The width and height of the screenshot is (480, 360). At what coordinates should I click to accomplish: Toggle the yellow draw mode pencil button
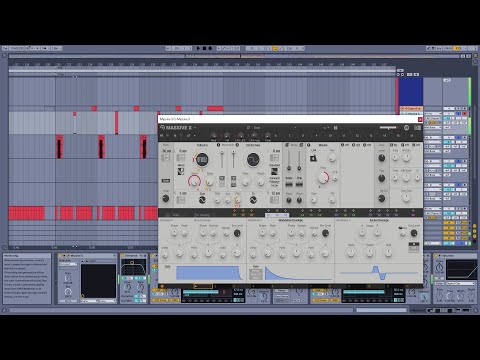tap(275, 48)
